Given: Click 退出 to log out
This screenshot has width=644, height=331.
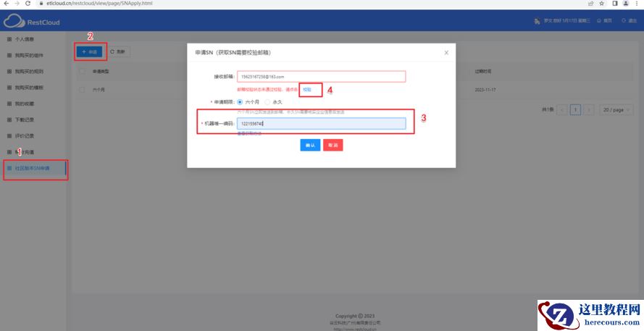Looking at the screenshot, I should coord(630,20).
